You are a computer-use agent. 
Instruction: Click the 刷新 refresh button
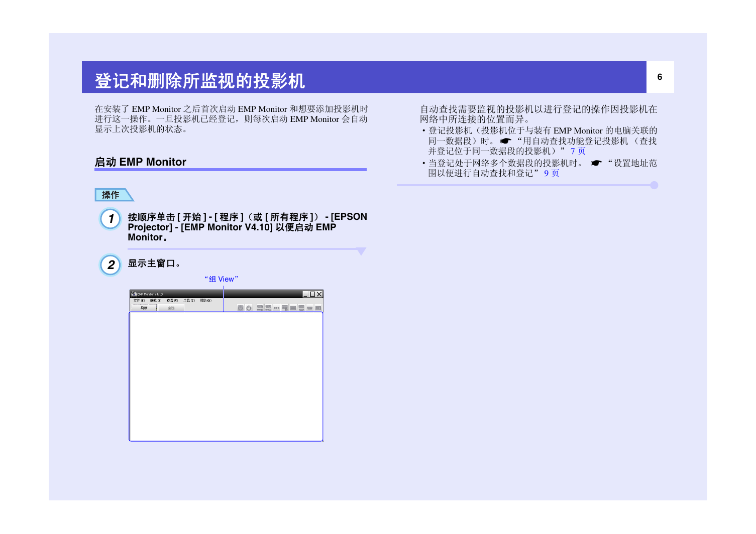144,308
